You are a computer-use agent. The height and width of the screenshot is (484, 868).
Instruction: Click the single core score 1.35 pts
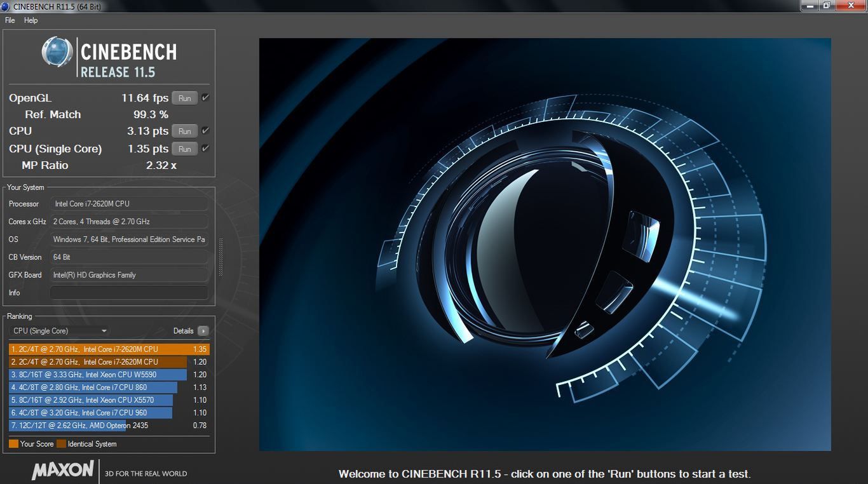(x=147, y=149)
